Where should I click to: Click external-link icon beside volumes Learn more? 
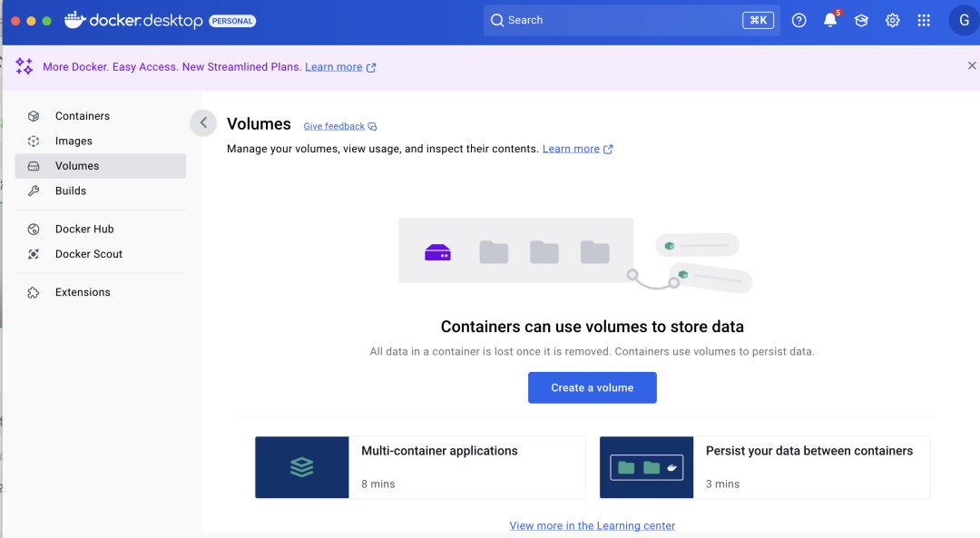click(x=608, y=149)
